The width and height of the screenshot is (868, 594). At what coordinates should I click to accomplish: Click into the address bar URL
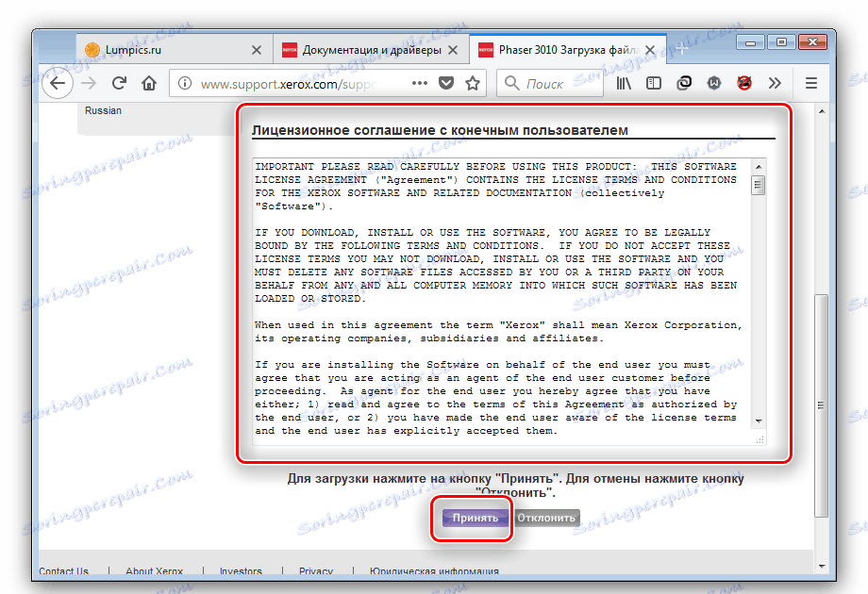pyautogui.click(x=288, y=84)
